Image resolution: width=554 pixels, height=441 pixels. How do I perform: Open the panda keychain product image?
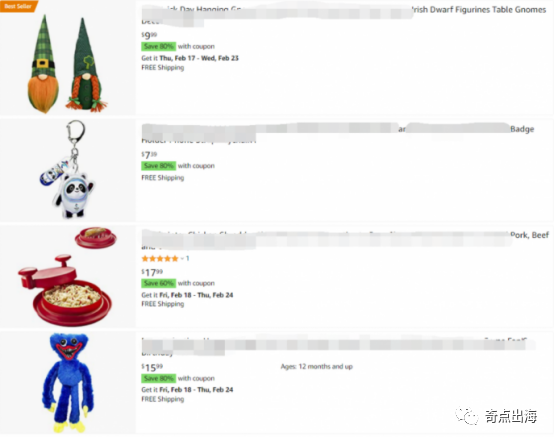(x=68, y=169)
